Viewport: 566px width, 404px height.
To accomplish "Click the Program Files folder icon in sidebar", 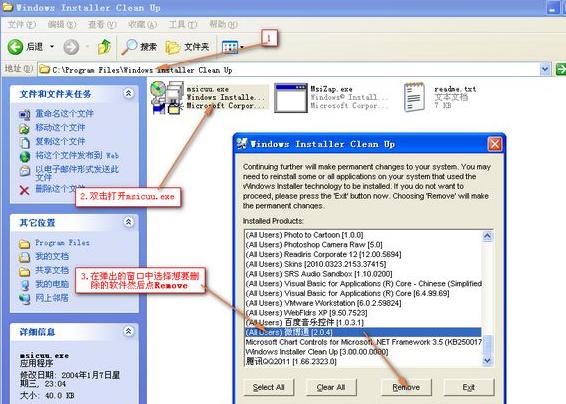I will pyautogui.click(x=25, y=244).
